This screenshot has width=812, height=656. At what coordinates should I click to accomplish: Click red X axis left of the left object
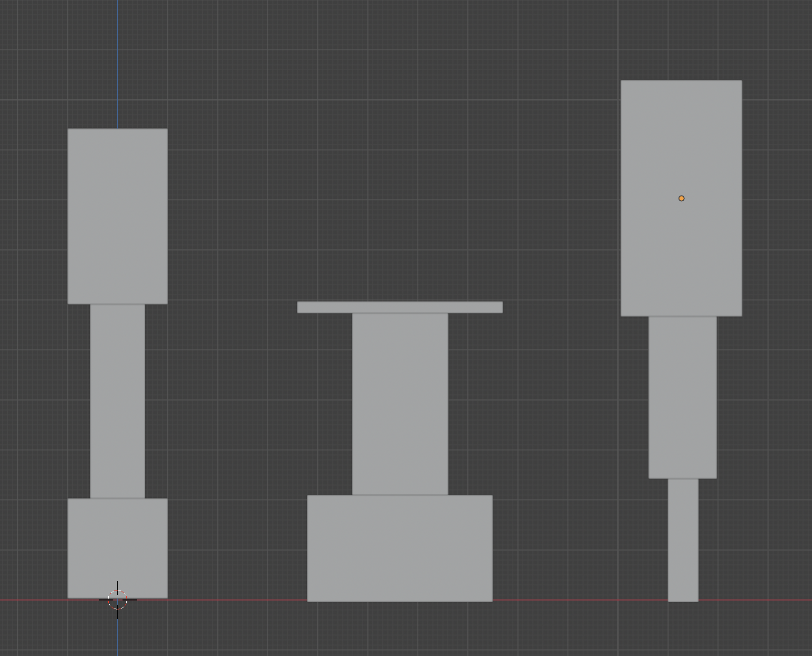tap(33, 600)
